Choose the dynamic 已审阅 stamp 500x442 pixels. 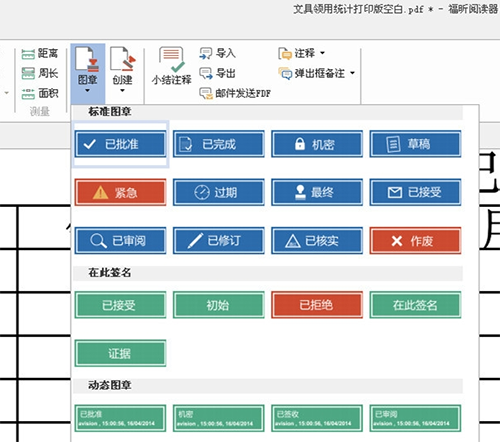point(415,418)
